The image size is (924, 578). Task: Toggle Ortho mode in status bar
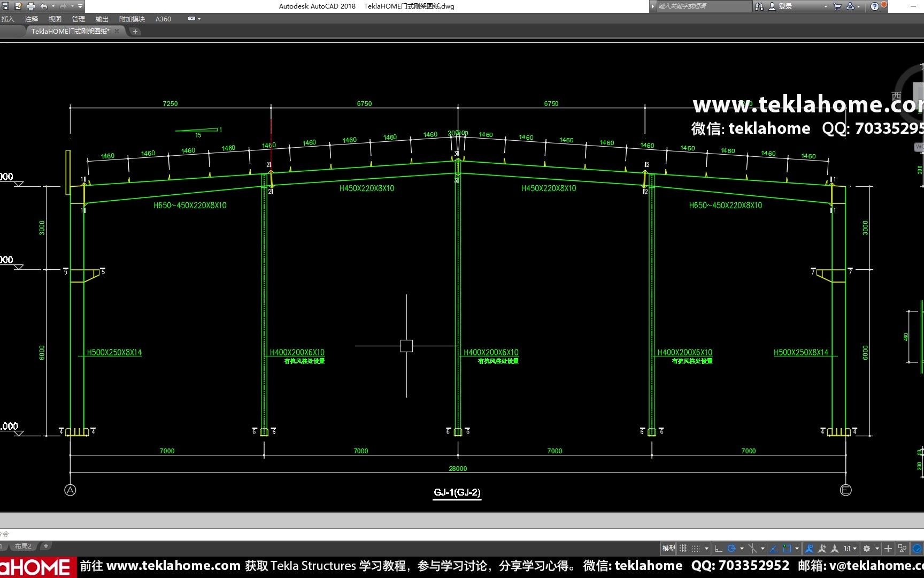pos(719,549)
